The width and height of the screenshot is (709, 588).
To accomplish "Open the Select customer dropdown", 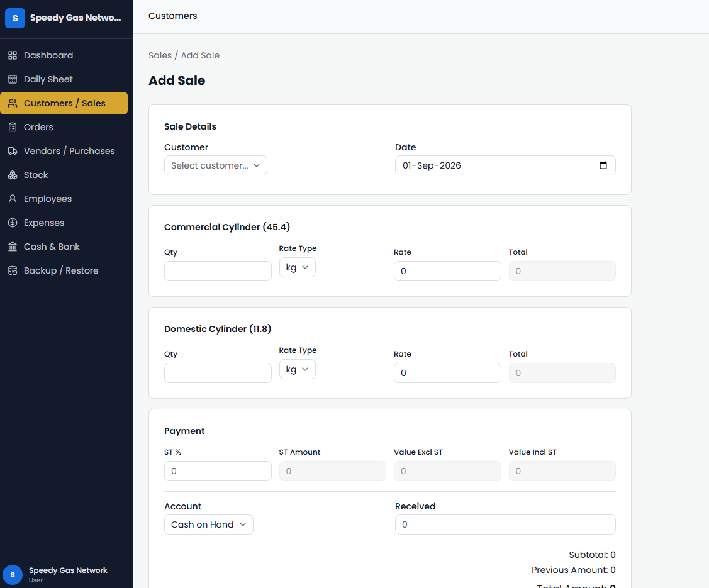I will [x=215, y=165].
